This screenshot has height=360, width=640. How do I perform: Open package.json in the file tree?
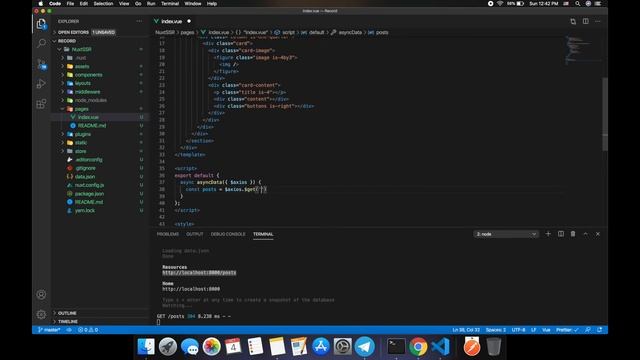[89, 194]
